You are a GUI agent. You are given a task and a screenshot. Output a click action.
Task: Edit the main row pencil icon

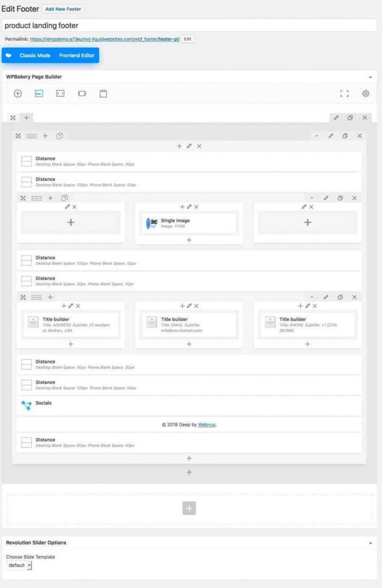click(x=331, y=136)
